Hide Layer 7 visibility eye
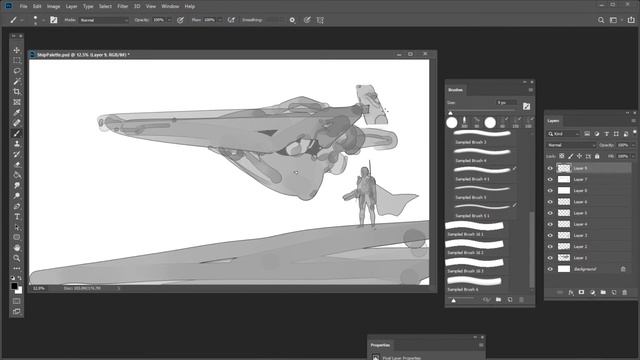Screen dimensions: 640x360 [550, 179]
